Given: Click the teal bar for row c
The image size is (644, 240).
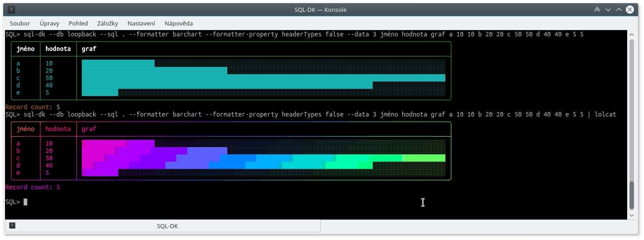Looking at the screenshot, I should point(264,78).
